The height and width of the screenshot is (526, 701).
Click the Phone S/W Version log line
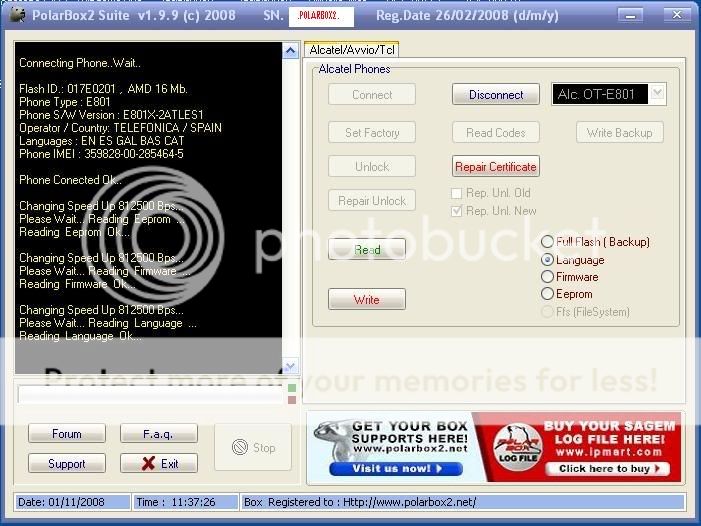pyautogui.click(x=111, y=115)
